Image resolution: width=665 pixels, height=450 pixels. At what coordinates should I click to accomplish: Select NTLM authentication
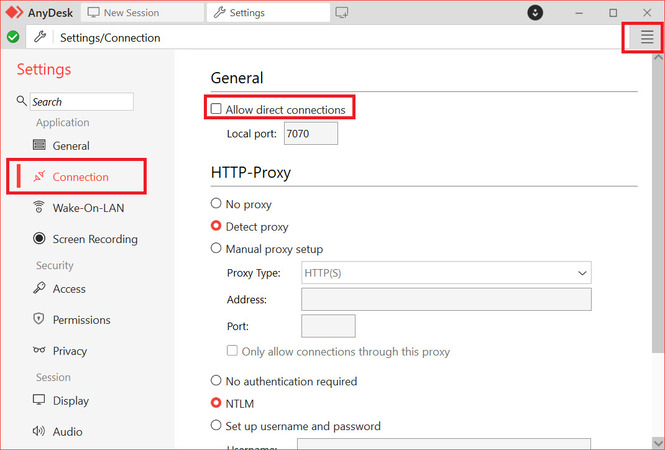(x=216, y=402)
